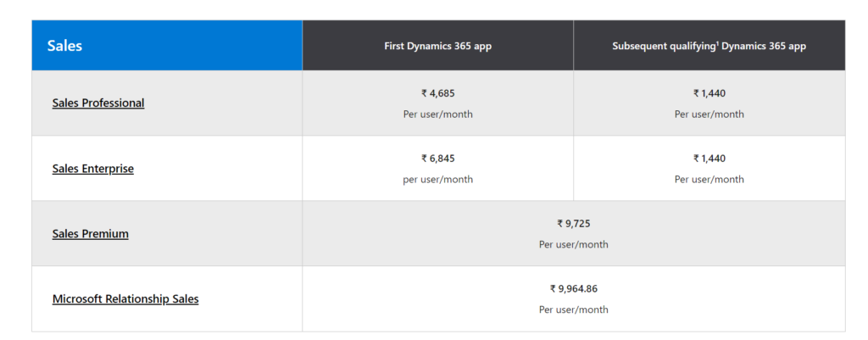Screen dimensions: 868x340
Task: Click the First Dynamics 365 app header
Action: (437, 46)
